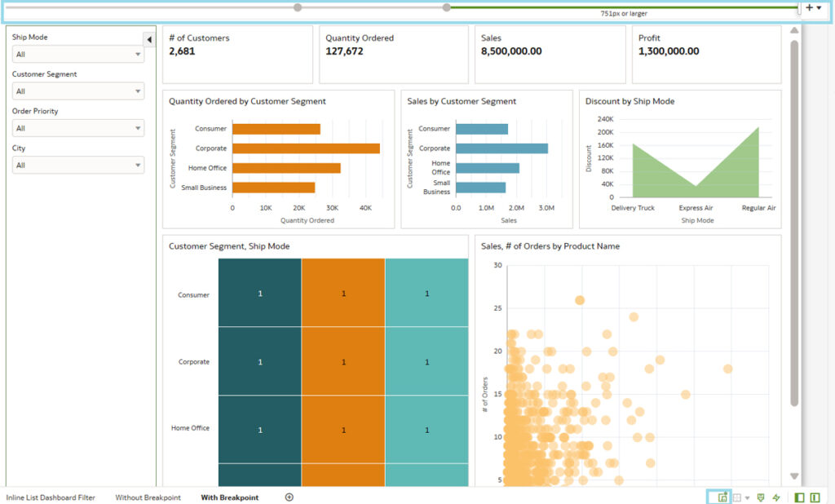Click the auto apply data lightning icon
This screenshot has width=835, height=504.
[x=776, y=497]
